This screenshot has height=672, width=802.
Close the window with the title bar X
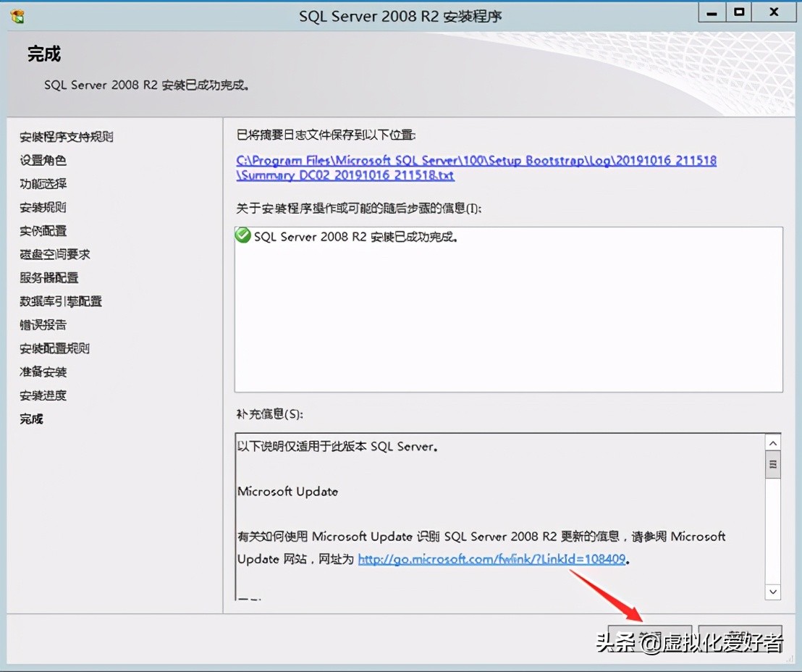pos(774,13)
